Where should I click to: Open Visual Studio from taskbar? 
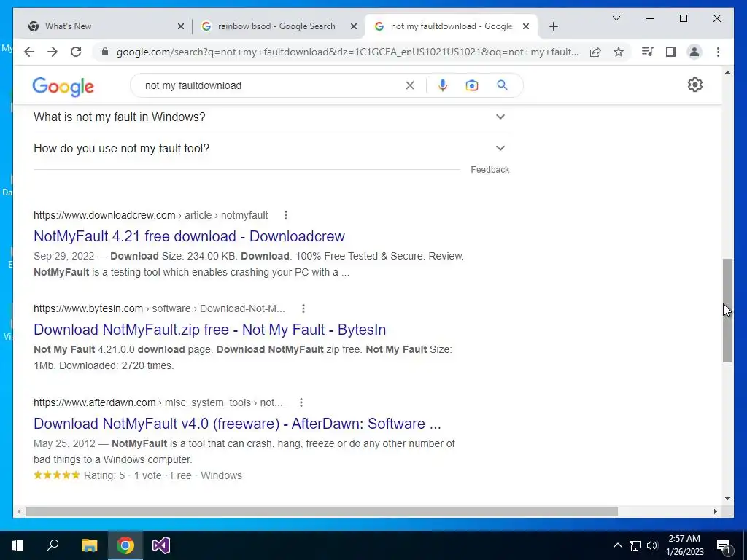[161, 545]
